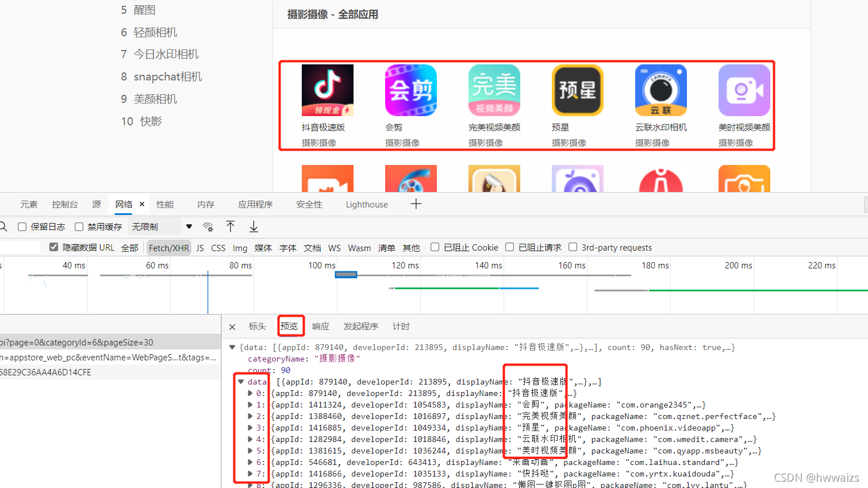Filter requests by 清单
Screen dimensions: 868x488
coord(387,248)
